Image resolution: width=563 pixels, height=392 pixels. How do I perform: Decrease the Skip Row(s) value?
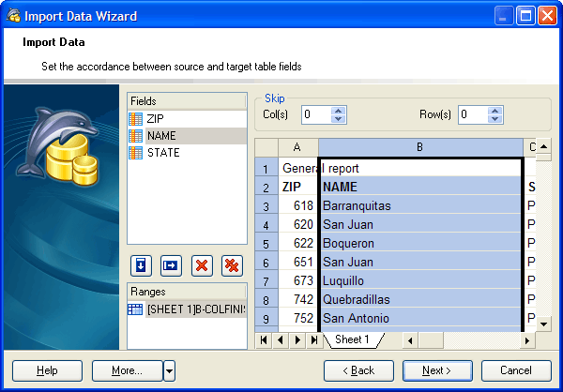click(x=495, y=119)
